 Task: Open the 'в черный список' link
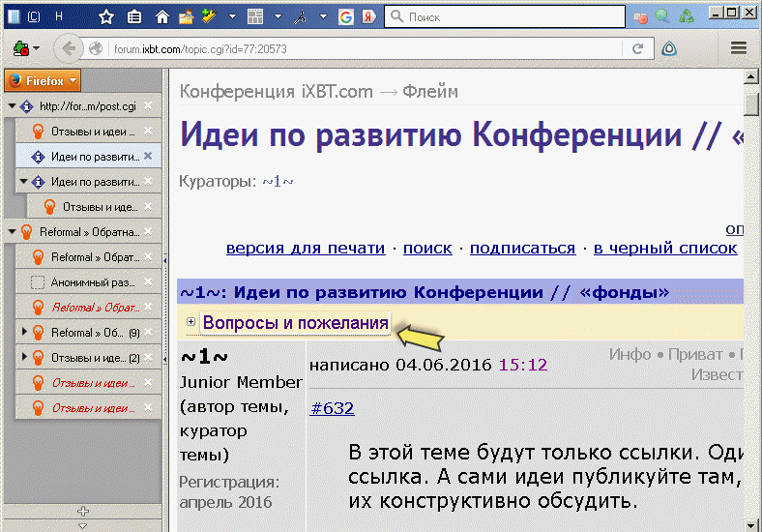pos(665,249)
